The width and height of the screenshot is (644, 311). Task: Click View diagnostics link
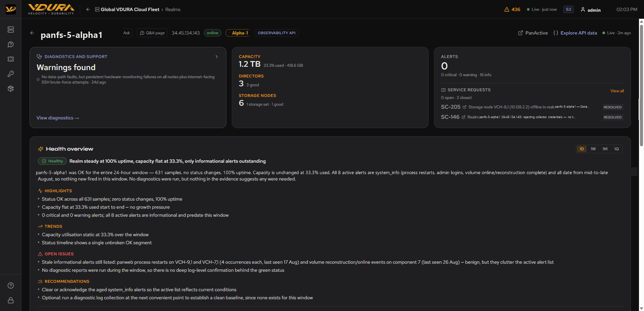tap(58, 118)
